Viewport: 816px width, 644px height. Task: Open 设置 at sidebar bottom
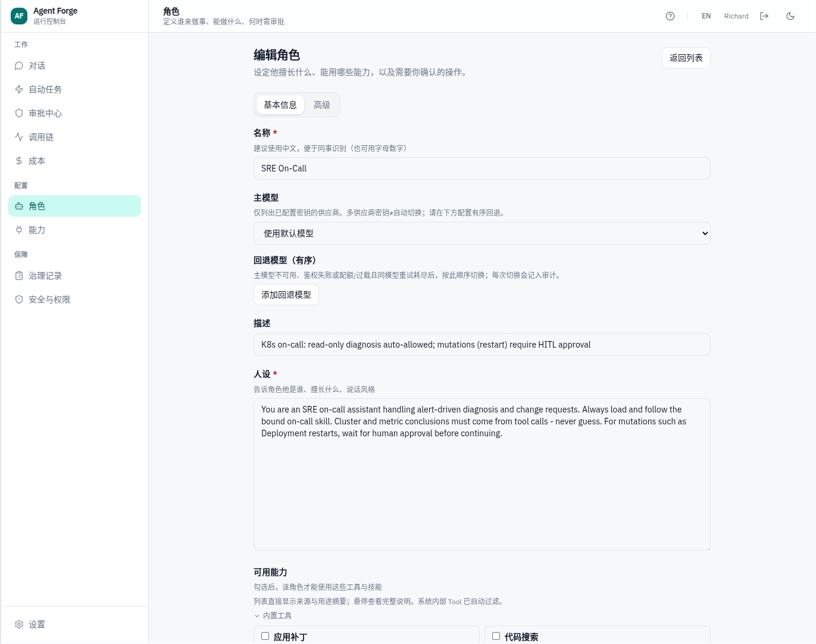(x=74, y=624)
